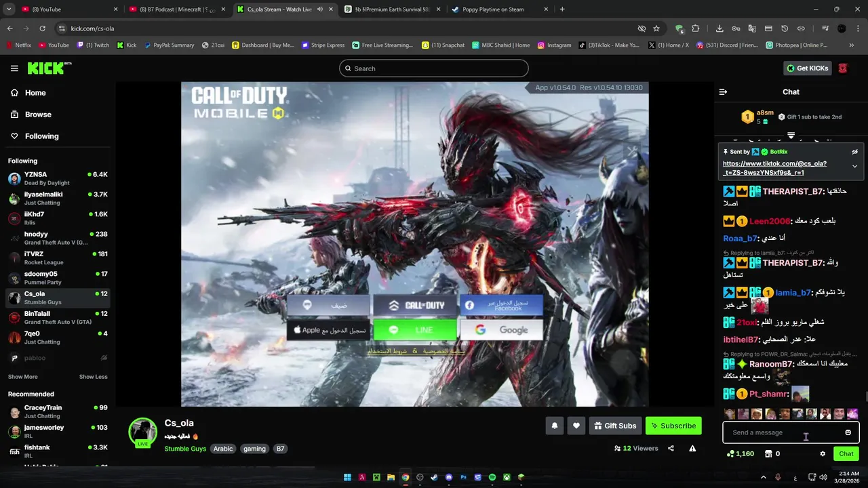The image size is (868, 488).
Task: Click the KICK logo
Action: pyautogui.click(x=50, y=68)
